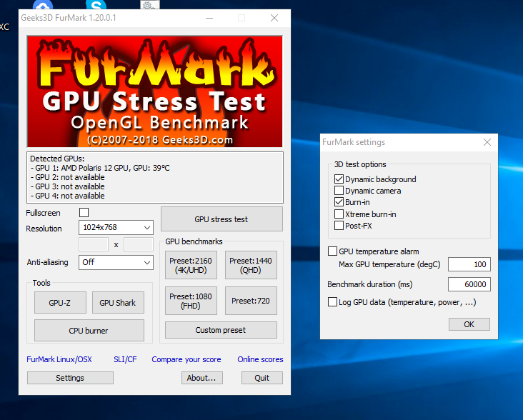Enable Xtreme burn-in option
The height and width of the screenshot is (420, 523).
[339, 214]
